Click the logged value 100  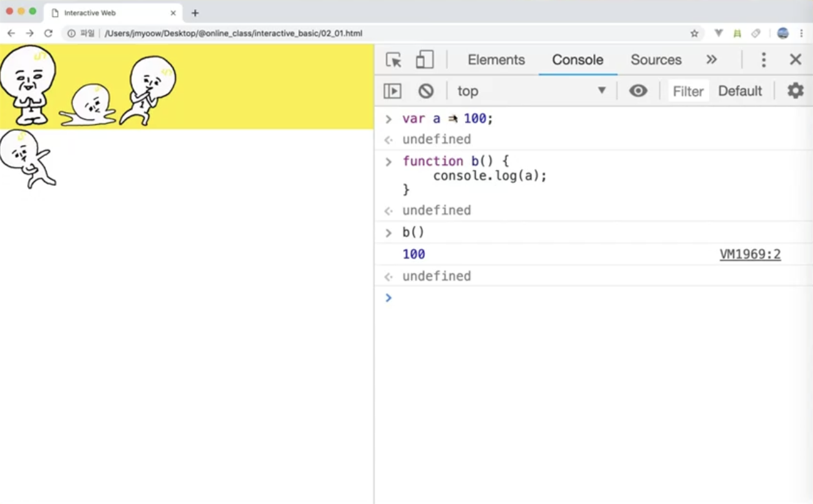(x=414, y=254)
